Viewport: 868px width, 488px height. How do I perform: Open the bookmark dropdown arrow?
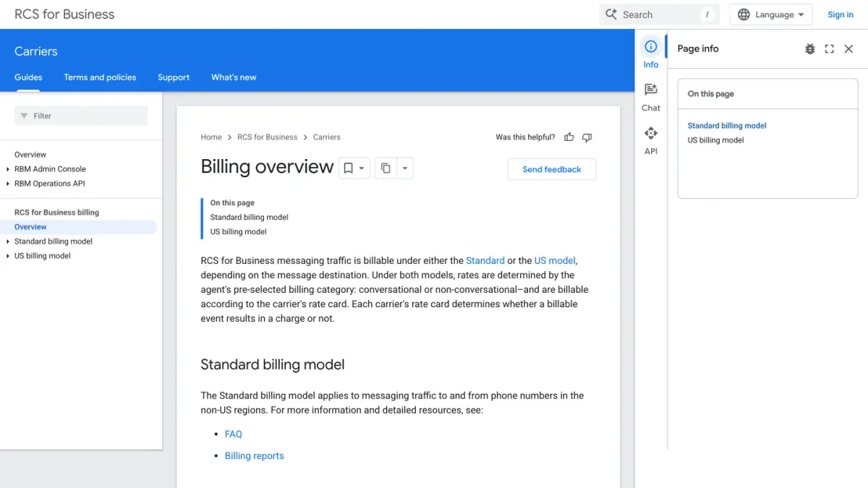pyautogui.click(x=362, y=168)
